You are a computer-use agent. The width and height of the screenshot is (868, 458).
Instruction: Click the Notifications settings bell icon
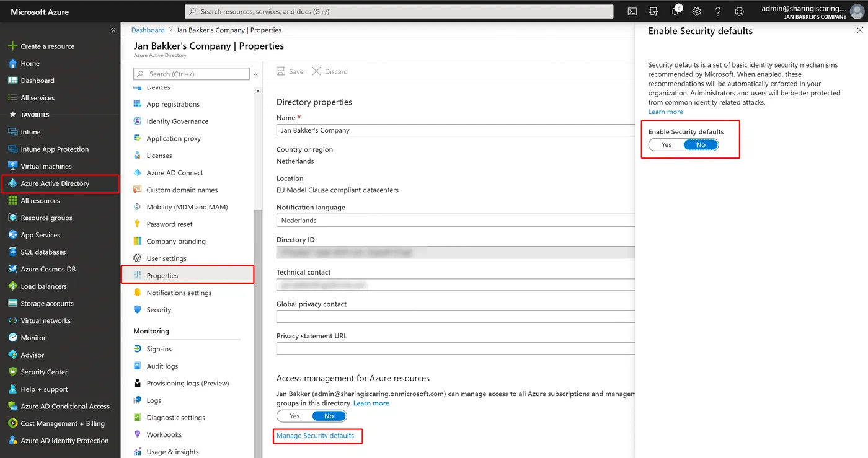coord(138,293)
